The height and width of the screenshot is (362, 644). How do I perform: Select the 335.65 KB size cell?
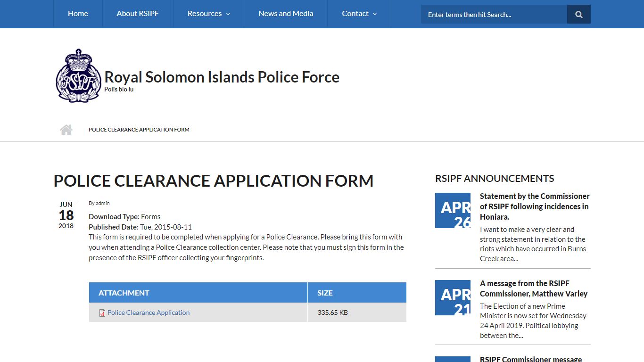pos(357,313)
